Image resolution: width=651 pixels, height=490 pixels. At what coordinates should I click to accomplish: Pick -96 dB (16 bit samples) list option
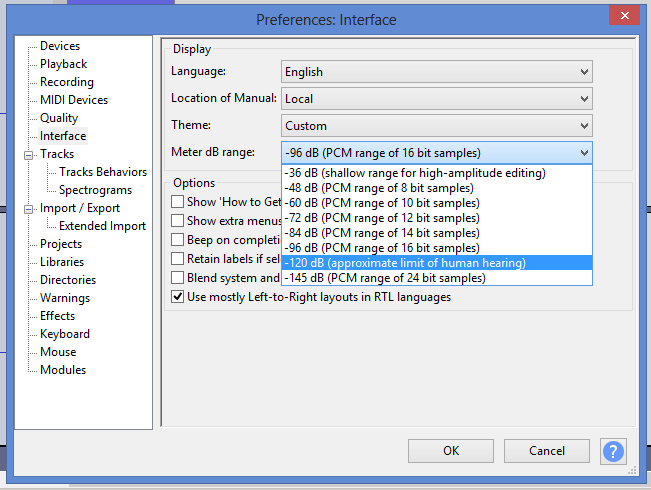(x=437, y=247)
